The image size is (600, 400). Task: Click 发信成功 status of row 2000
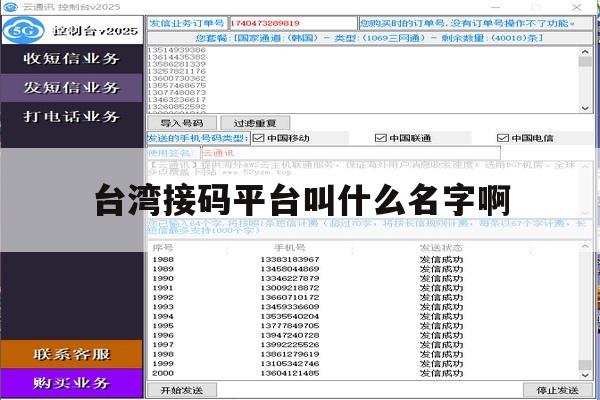tap(441, 373)
